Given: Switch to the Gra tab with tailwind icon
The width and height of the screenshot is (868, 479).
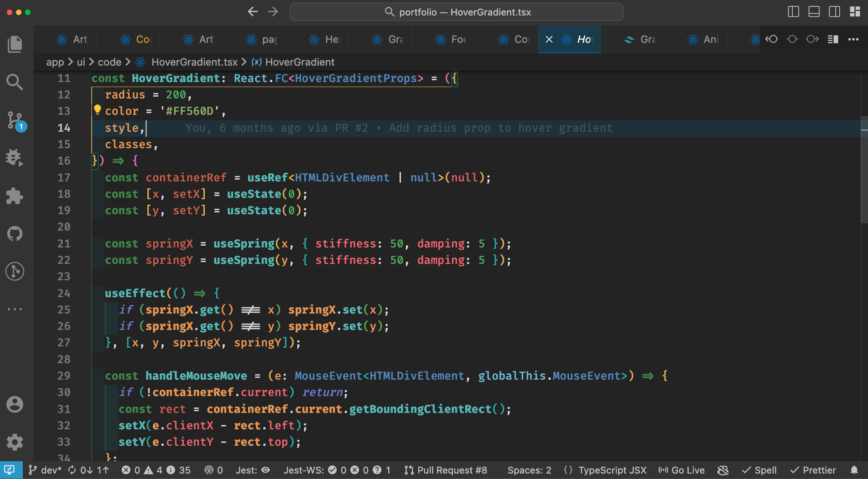Looking at the screenshot, I should point(641,40).
